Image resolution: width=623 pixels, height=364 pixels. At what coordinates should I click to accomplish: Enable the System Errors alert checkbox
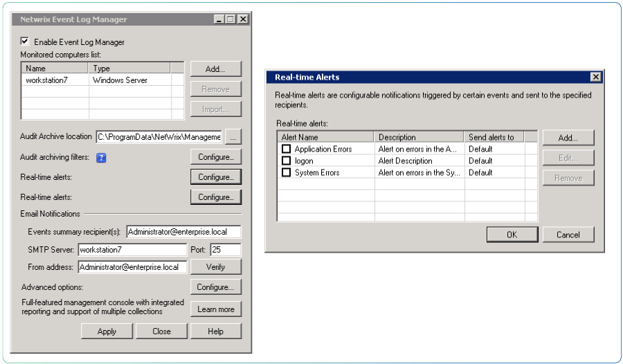tap(286, 172)
